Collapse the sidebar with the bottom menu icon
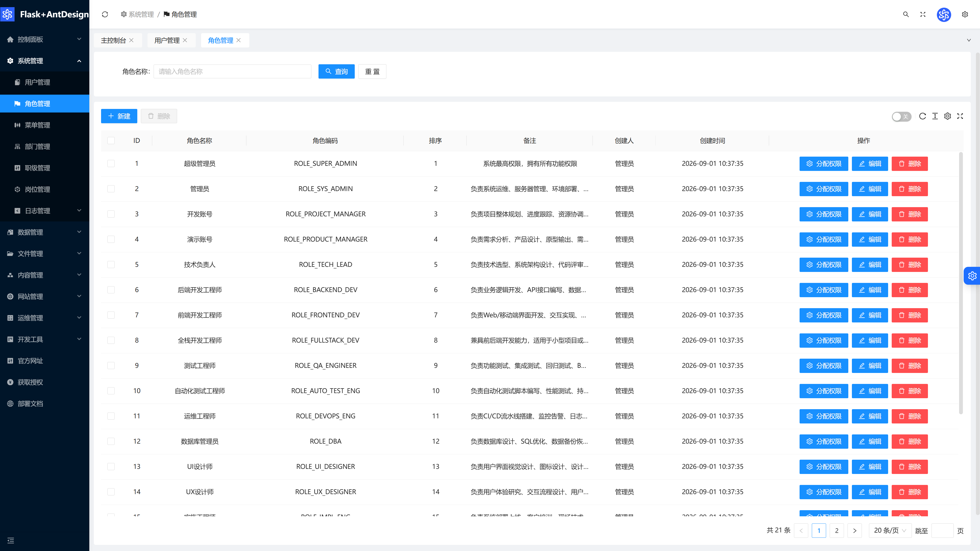Image resolution: width=980 pixels, height=551 pixels. click(11, 540)
